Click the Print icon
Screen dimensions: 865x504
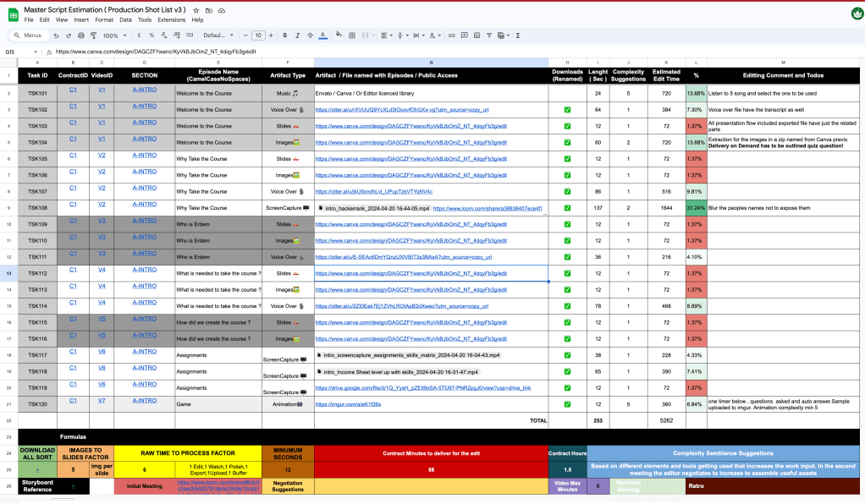tap(81, 36)
